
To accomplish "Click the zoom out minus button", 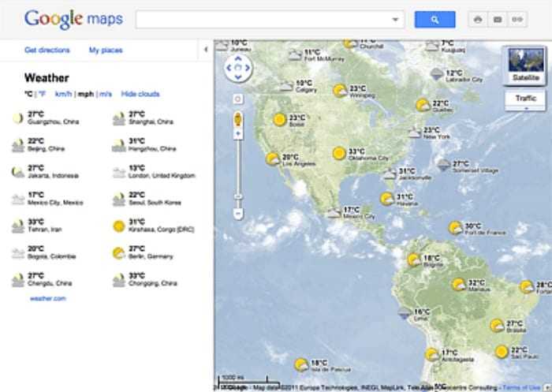I will coord(237,213).
